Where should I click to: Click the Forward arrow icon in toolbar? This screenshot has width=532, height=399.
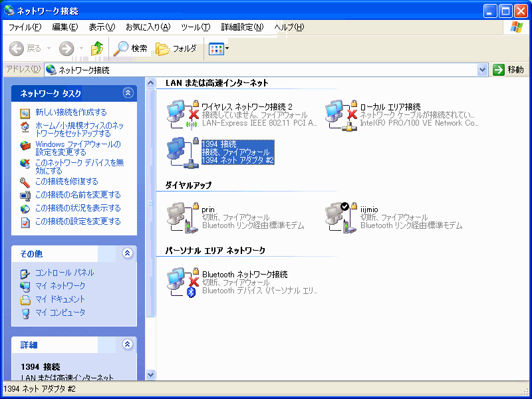(x=66, y=49)
